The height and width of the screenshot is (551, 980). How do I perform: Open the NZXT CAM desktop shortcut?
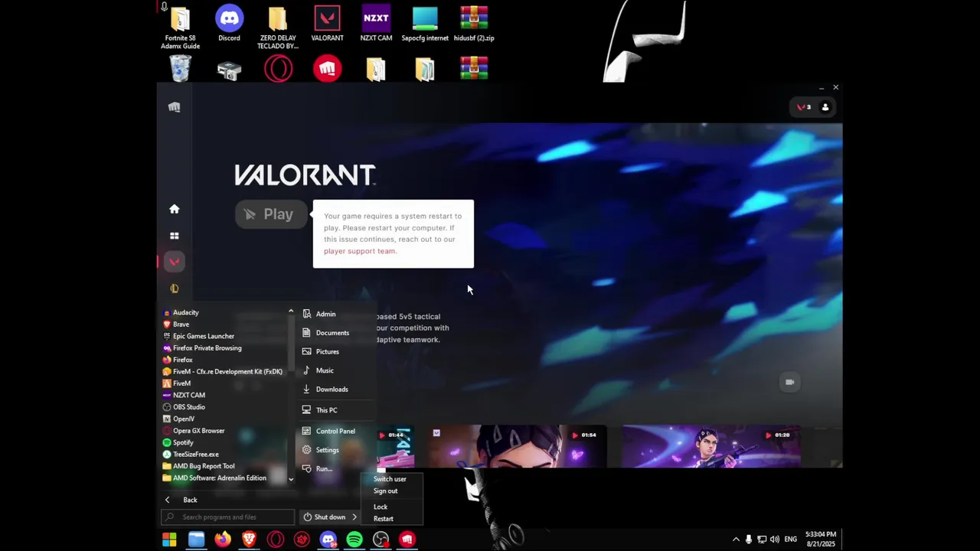click(376, 24)
